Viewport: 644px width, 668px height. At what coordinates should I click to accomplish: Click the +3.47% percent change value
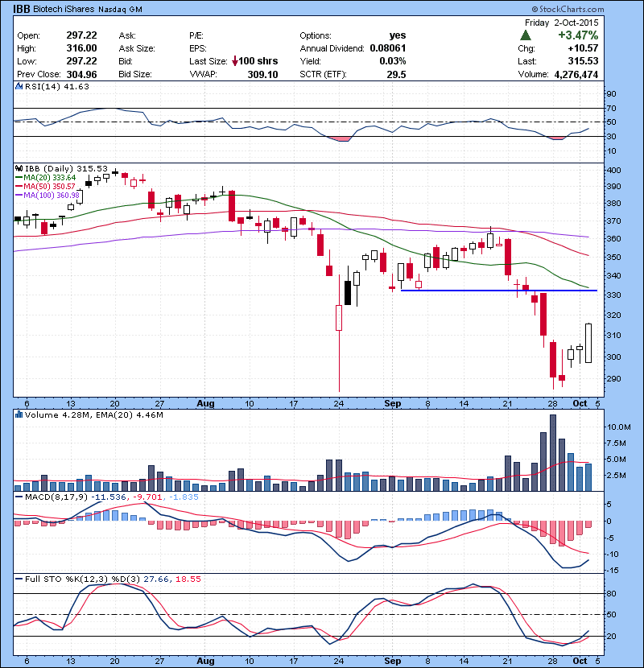tap(578, 35)
